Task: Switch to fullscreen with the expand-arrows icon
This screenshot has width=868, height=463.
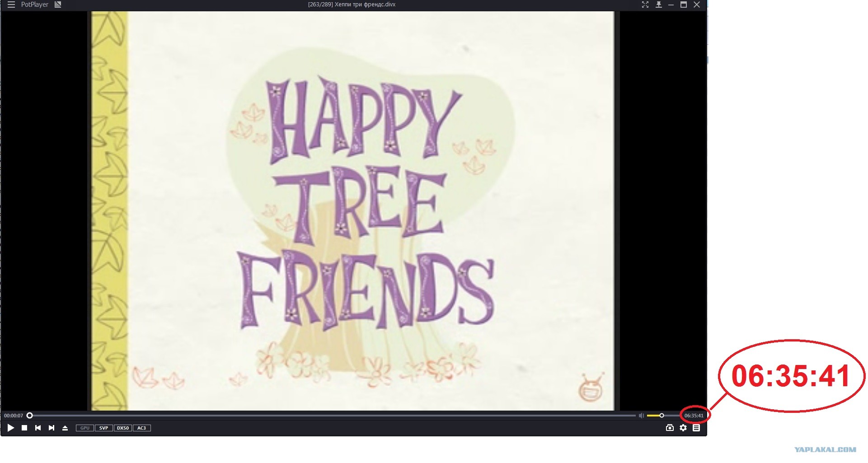Action: (645, 5)
